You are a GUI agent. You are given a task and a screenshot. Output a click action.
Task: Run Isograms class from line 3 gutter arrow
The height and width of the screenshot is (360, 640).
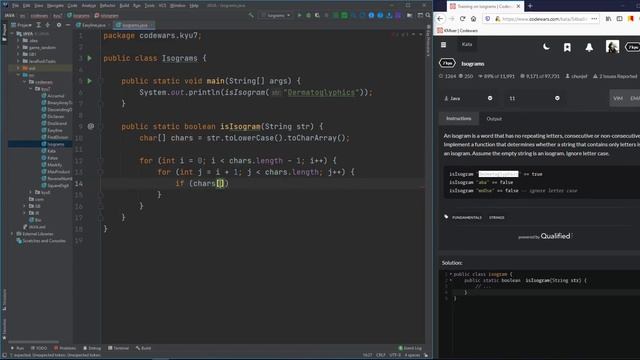(89, 58)
